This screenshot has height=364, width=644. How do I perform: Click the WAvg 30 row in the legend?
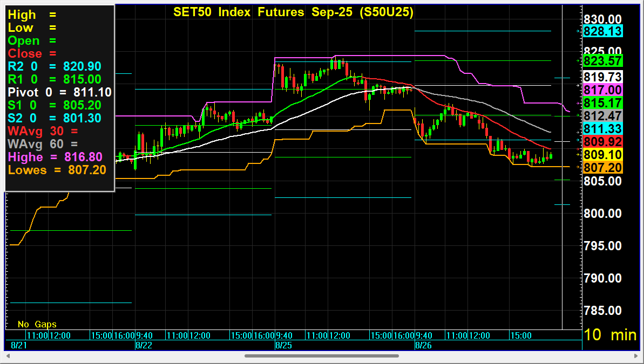pos(43,131)
